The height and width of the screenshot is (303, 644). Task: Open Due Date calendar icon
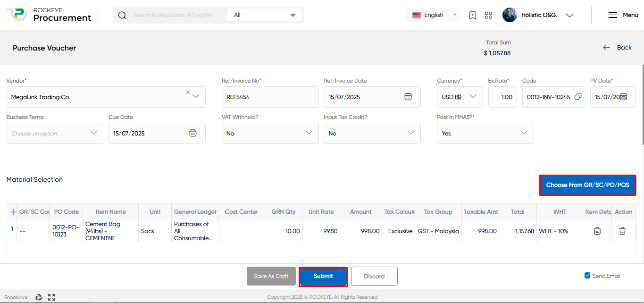[193, 133]
